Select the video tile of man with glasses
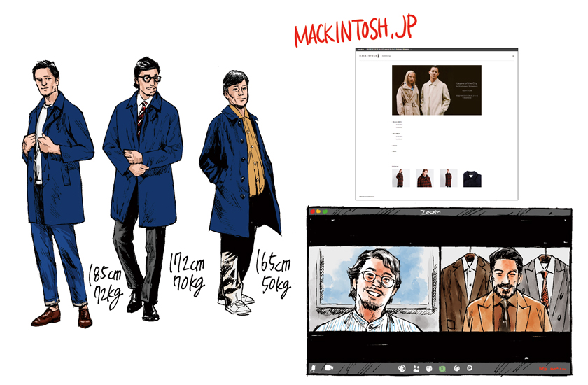The image size is (588, 385). (x=373, y=286)
